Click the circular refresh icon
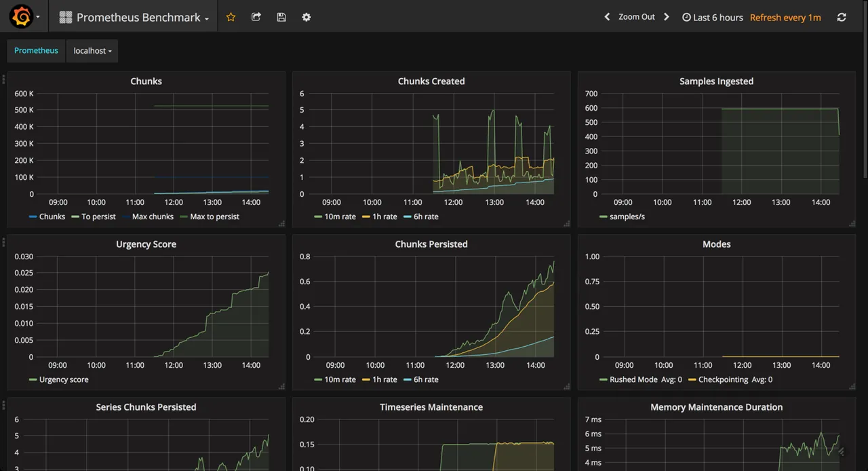This screenshot has height=471, width=868. [842, 17]
